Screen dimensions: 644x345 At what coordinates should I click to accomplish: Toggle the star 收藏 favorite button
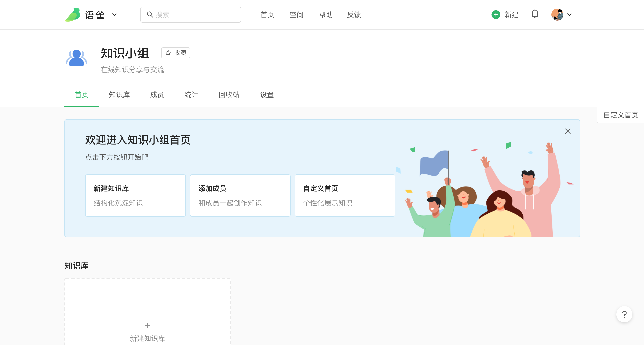176,53
